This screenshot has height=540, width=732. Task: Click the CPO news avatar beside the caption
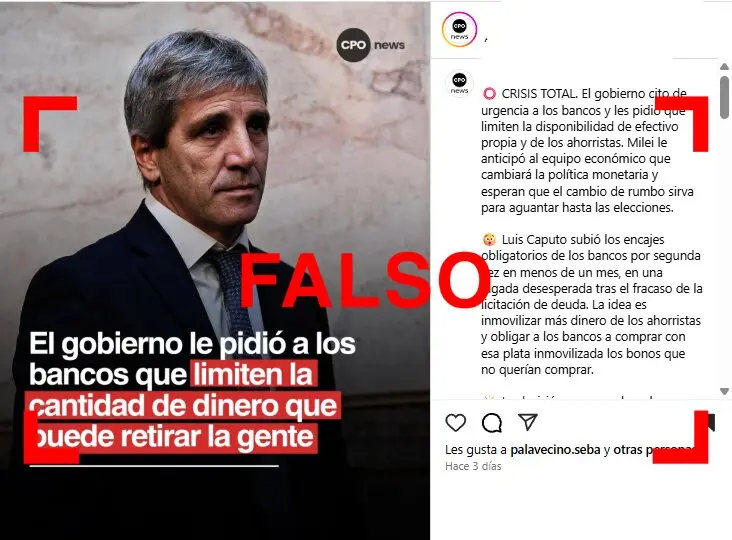(x=459, y=84)
